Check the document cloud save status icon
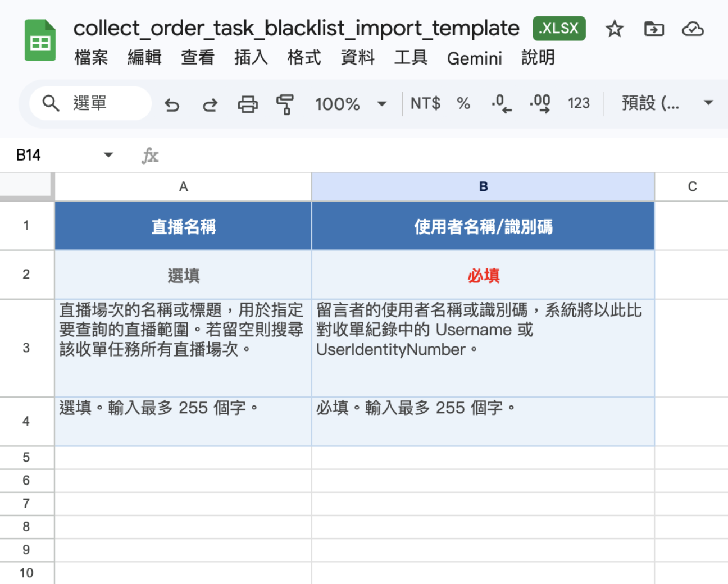728x584 pixels. pos(693,29)
